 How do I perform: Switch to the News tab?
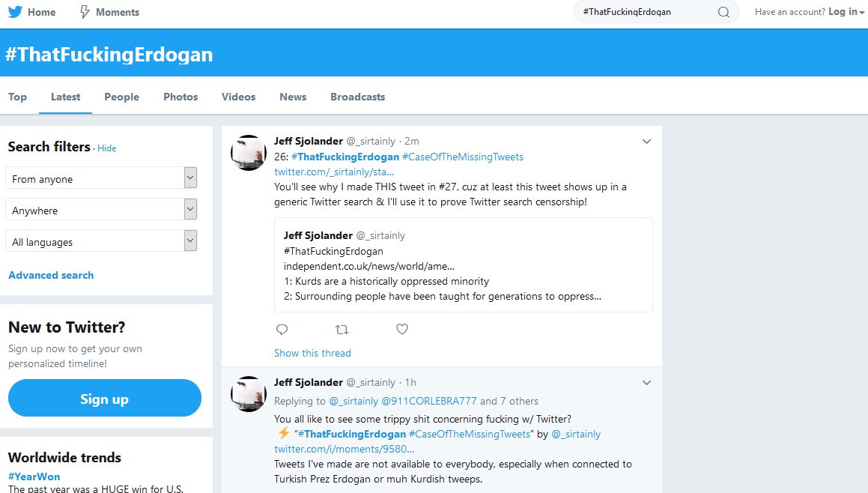(293, 97)
